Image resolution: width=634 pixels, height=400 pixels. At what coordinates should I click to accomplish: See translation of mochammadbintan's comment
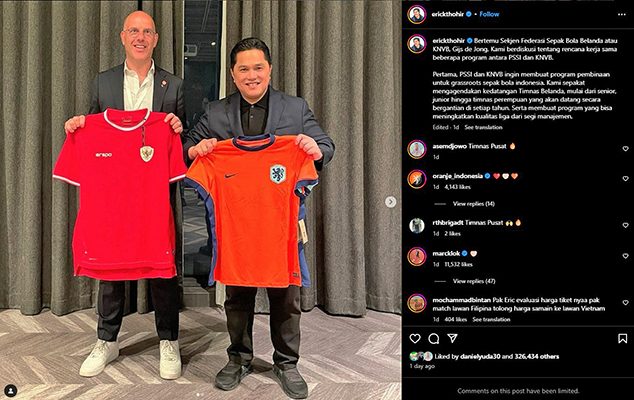[491, 320]
